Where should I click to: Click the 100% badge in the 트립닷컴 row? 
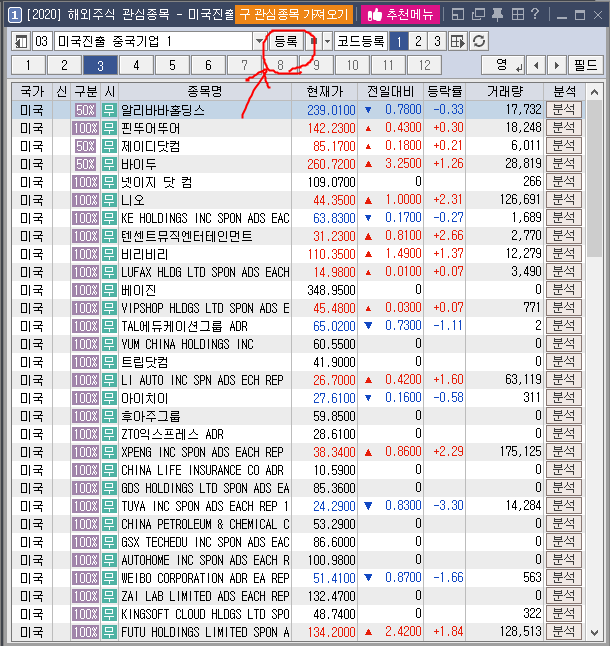[x=85, y=362]
